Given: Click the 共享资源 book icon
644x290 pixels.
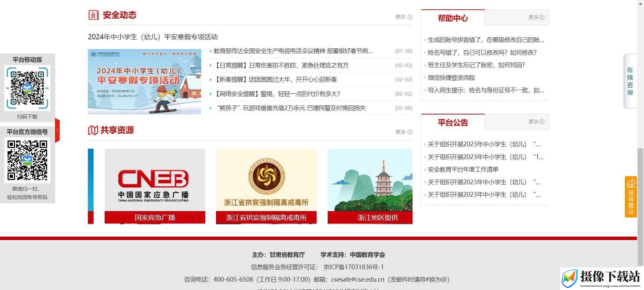Looking at the screenshot, I should point(93,130).
